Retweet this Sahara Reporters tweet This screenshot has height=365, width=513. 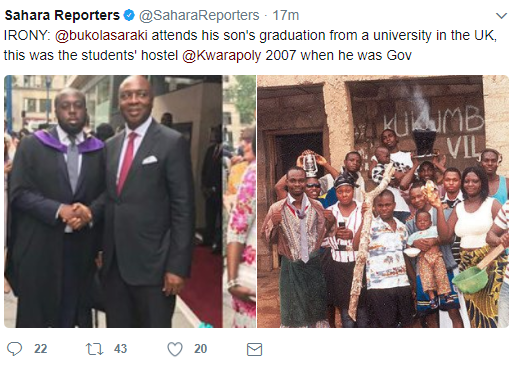pyautogui.click(x=95, y=349)
